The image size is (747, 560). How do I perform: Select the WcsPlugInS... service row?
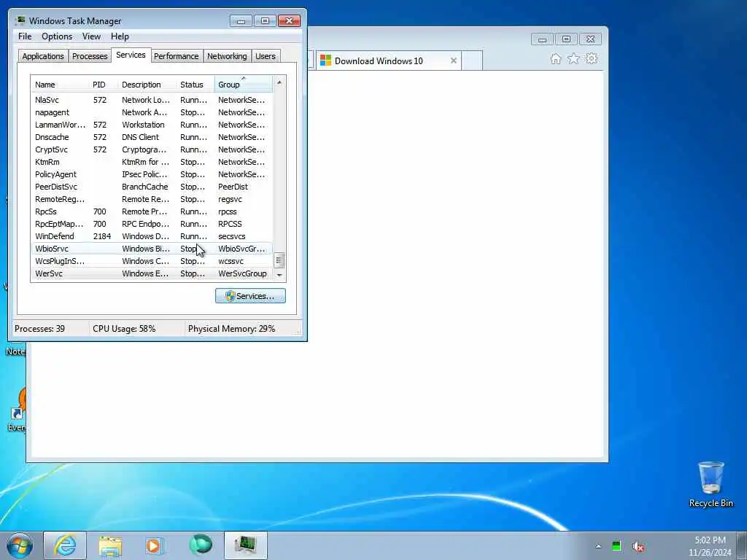[x=152, y=261]
